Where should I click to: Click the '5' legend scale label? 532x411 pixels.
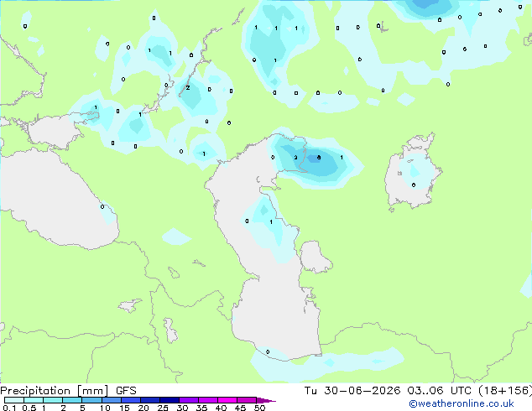82,408
